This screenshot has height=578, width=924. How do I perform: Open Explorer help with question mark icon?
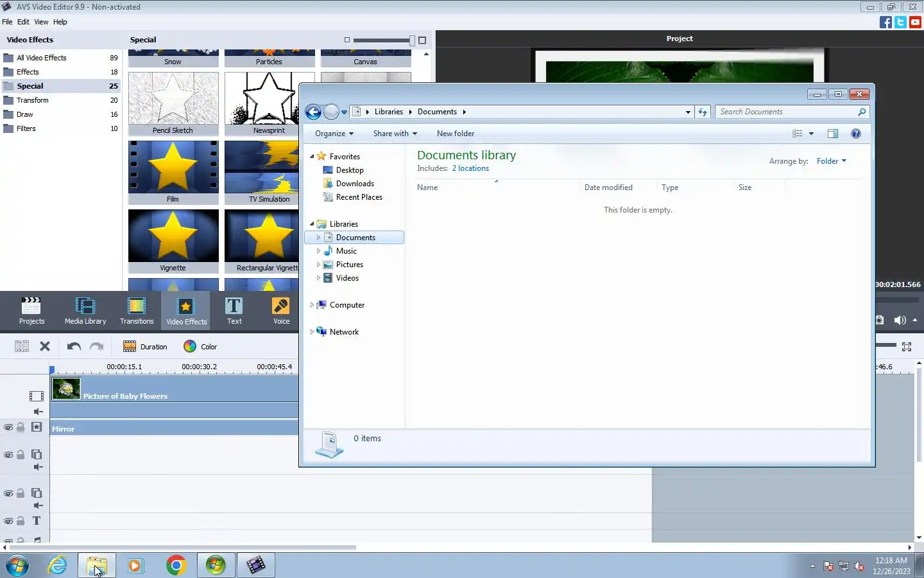point(855,134)
